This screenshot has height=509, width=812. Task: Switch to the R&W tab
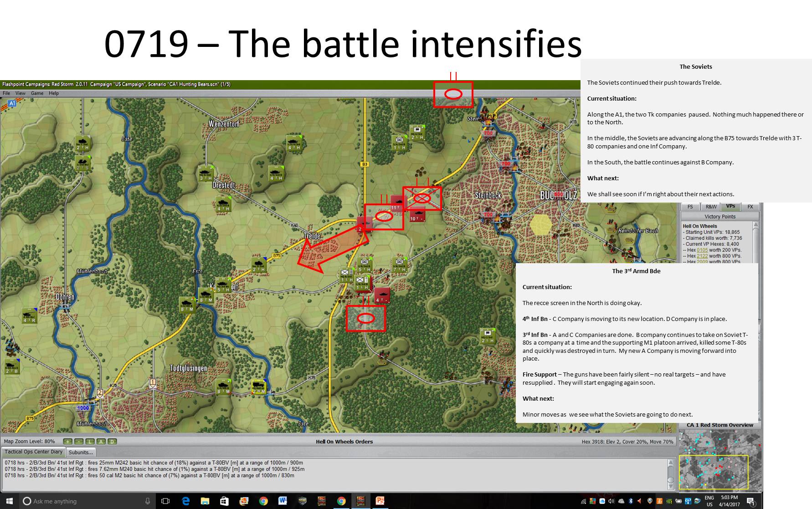pyautogui.click(x=711, y=207)
